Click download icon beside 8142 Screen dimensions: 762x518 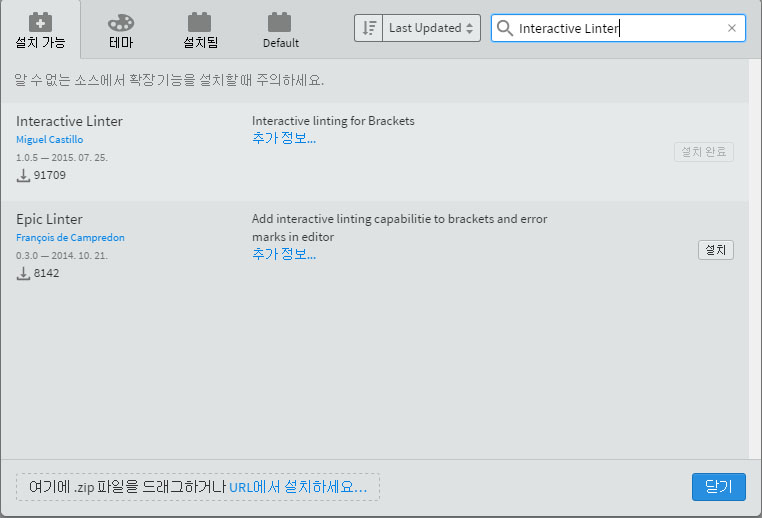[23, 274]
